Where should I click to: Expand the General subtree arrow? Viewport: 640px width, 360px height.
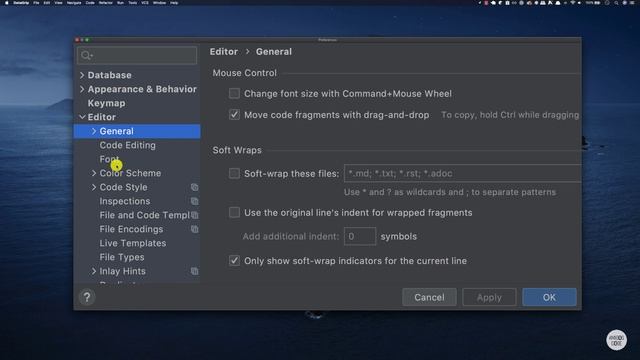(94, 131)
